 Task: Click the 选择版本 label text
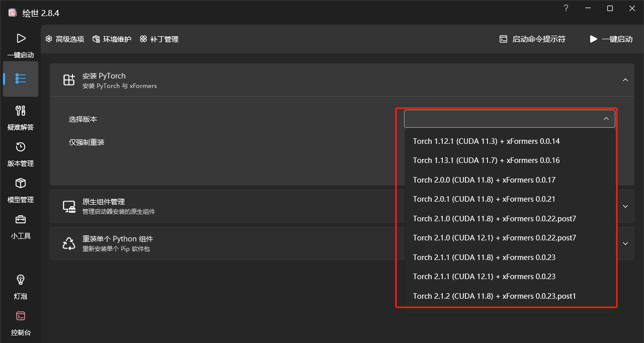(83, 119)
